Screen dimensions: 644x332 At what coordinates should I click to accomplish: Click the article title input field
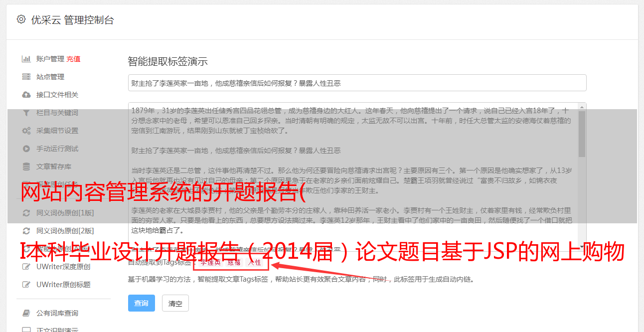pyautogui.click(x=357, y=83)
